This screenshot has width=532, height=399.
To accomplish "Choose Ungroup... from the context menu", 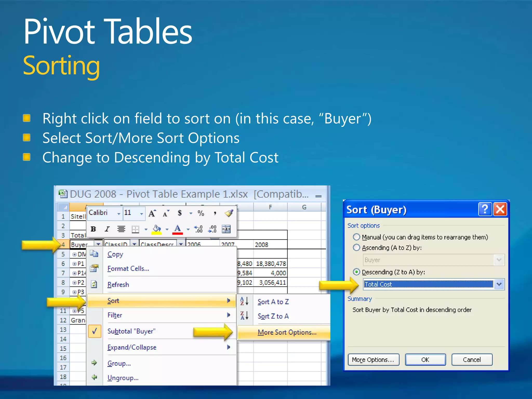I will 162,378.
